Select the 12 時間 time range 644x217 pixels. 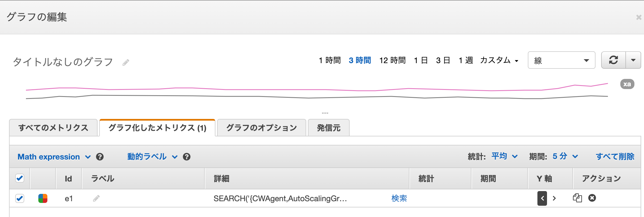click(x=392, y=60)
